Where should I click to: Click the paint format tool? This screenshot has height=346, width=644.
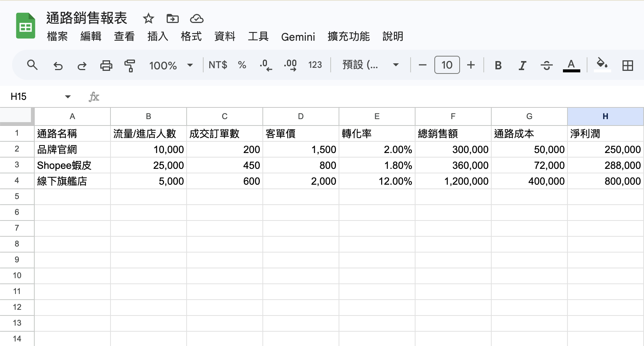[130, 65]
